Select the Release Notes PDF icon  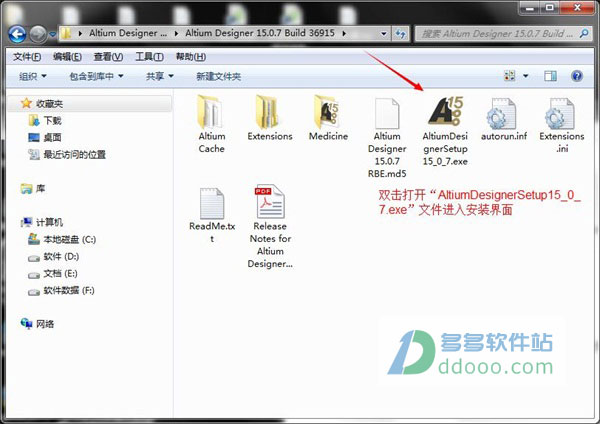pos(270,202)
